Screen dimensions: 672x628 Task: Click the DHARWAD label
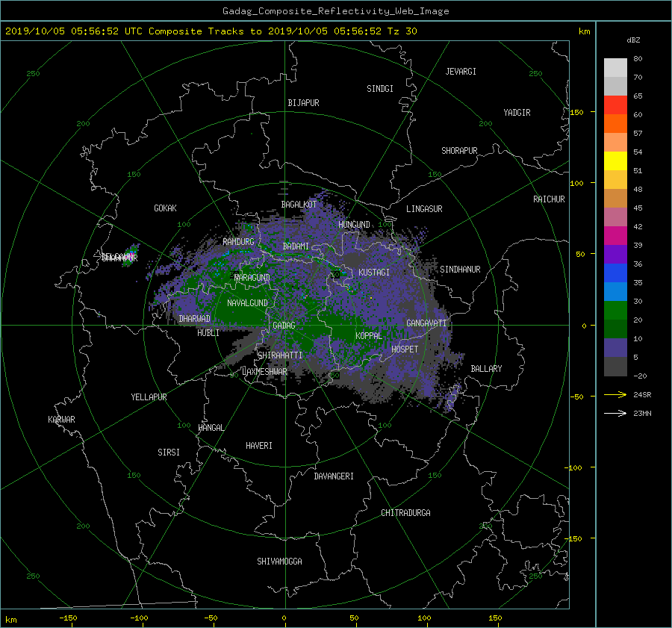[x=195, y=319]
